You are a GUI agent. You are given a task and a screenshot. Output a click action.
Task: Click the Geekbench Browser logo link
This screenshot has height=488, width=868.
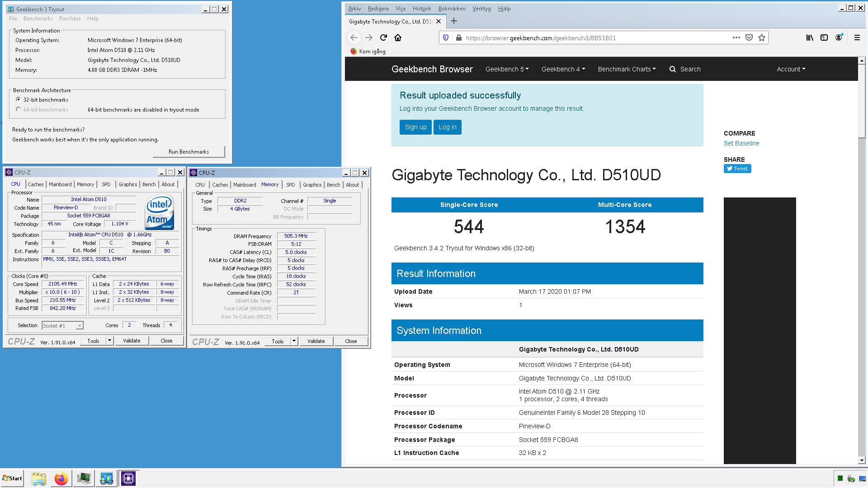pos(432,69)
